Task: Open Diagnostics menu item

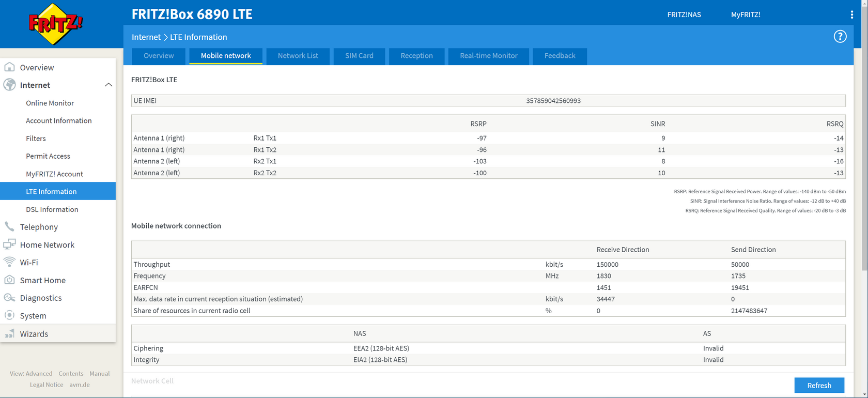Action: pos(41,298)
